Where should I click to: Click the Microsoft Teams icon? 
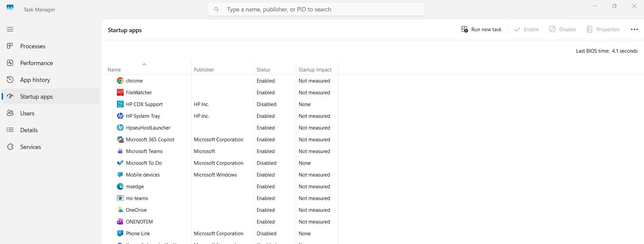[x=120, y=151]
